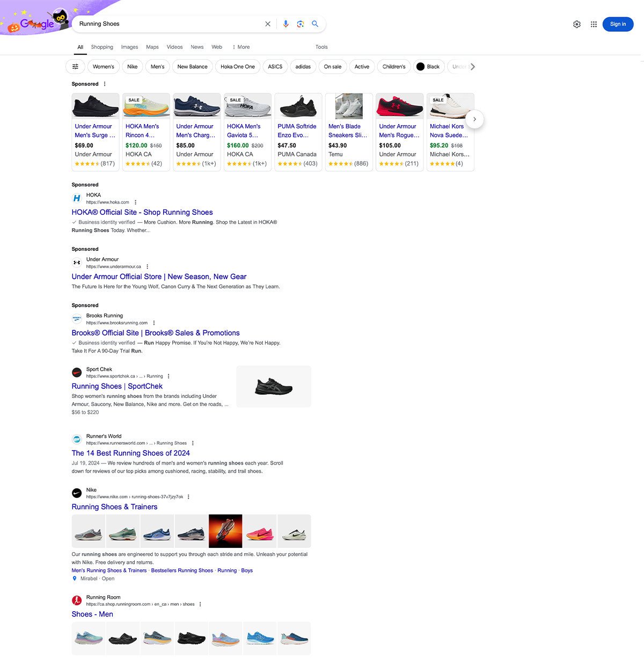This screenshot has width=644, height=659.
Task: Start a voice search with the microphone icon
Action: point(286,24)
